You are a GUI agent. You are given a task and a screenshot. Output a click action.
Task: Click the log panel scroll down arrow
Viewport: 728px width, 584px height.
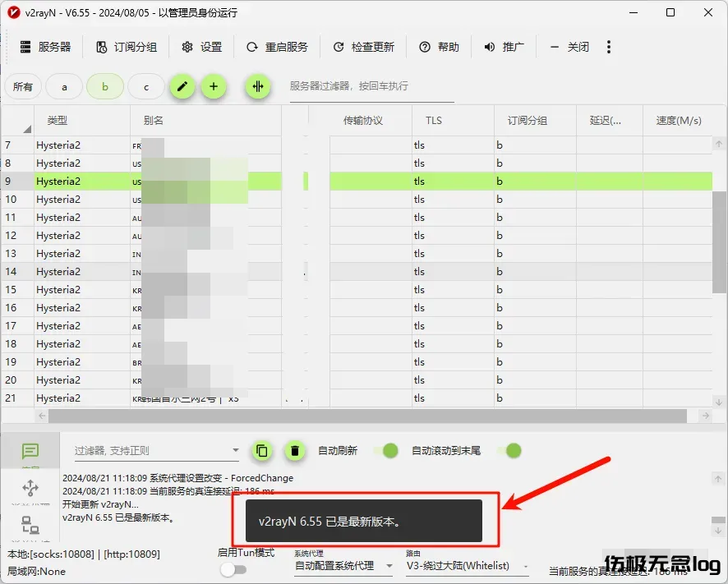(718, 530)
